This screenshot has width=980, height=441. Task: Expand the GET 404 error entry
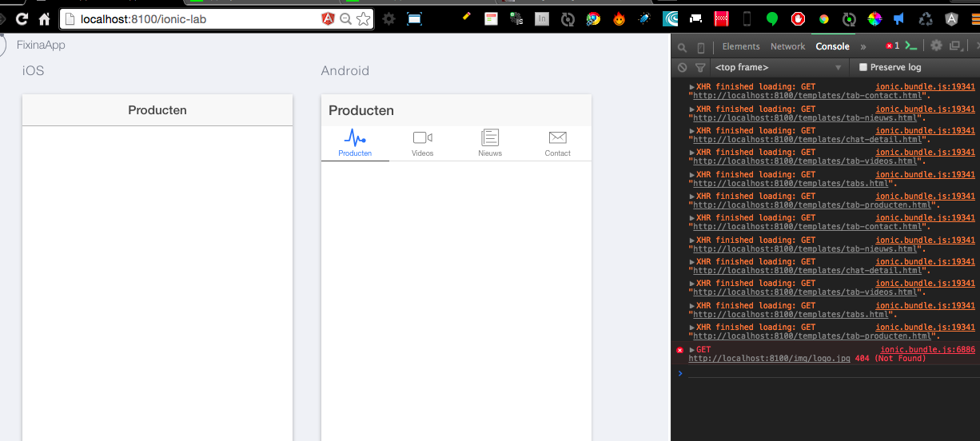click(x=692, y=350)
